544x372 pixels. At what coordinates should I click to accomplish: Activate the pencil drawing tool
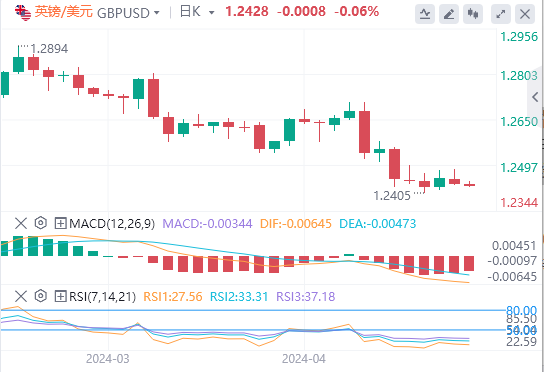pos(449,14)
